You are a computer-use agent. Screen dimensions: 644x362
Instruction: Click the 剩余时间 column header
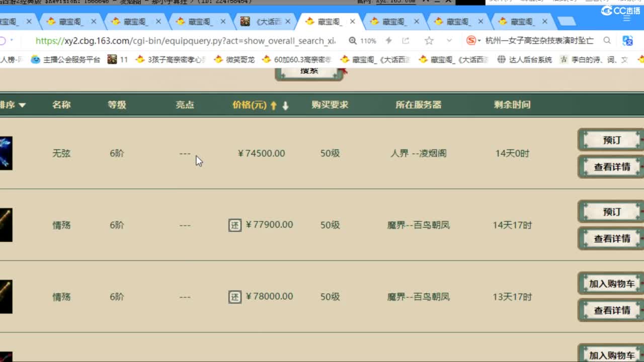coord(512,105)
